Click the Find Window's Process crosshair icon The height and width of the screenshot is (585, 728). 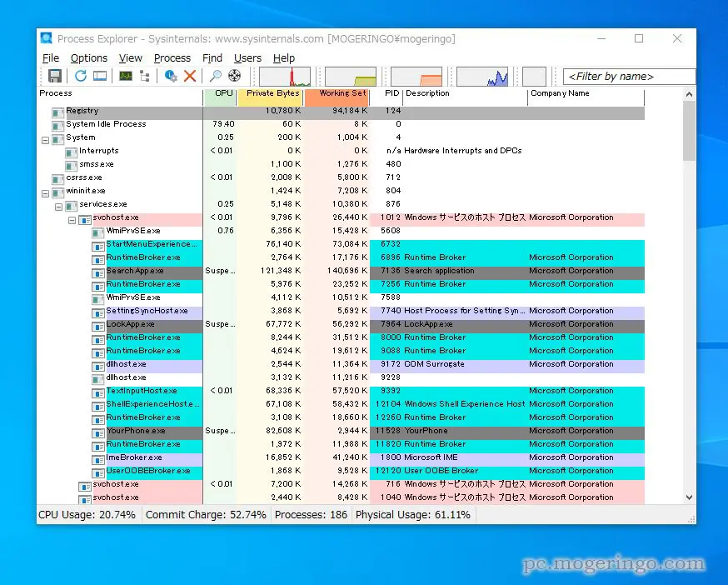(234, 76)
